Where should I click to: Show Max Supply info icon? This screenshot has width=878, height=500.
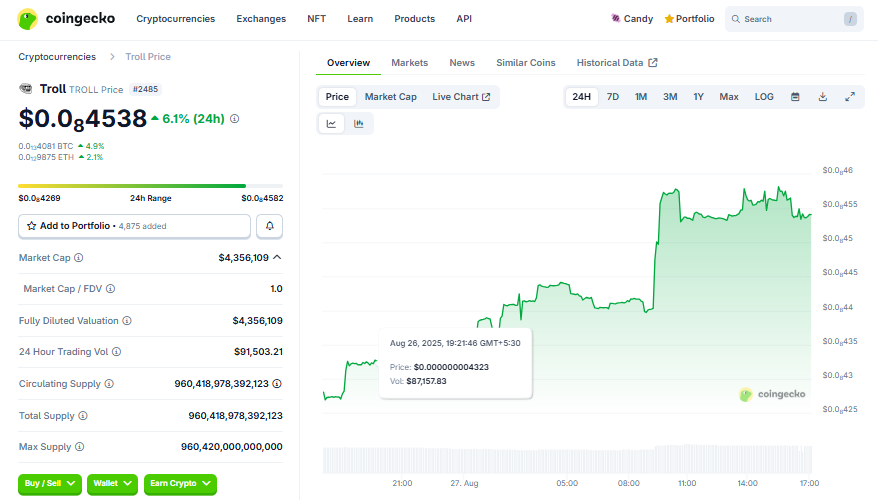pyautogui.click(x=80, y=447)
